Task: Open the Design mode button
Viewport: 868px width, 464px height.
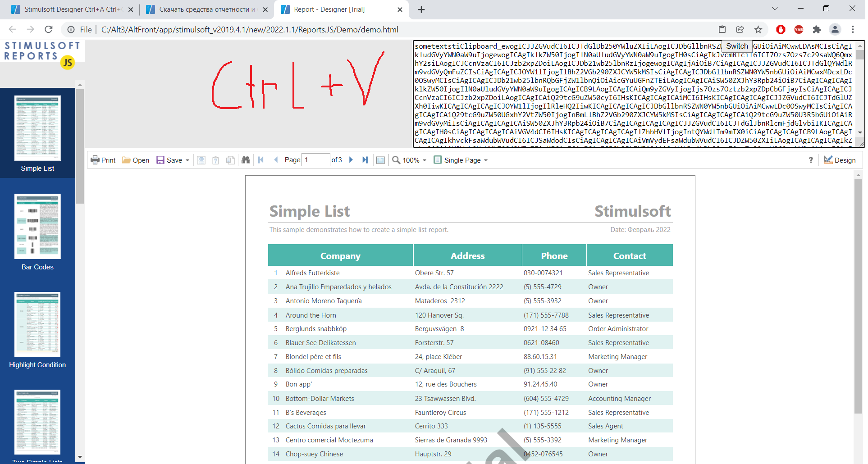Action: coord(840,160)
